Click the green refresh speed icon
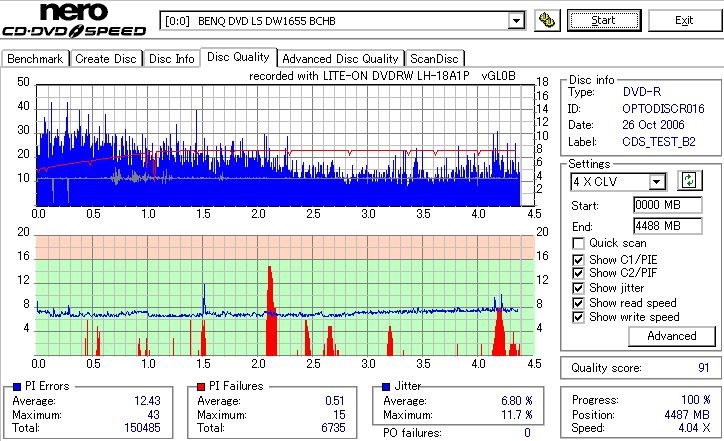Image resolution: width=724 pixels, height=441 pixels. click(689, 181)
